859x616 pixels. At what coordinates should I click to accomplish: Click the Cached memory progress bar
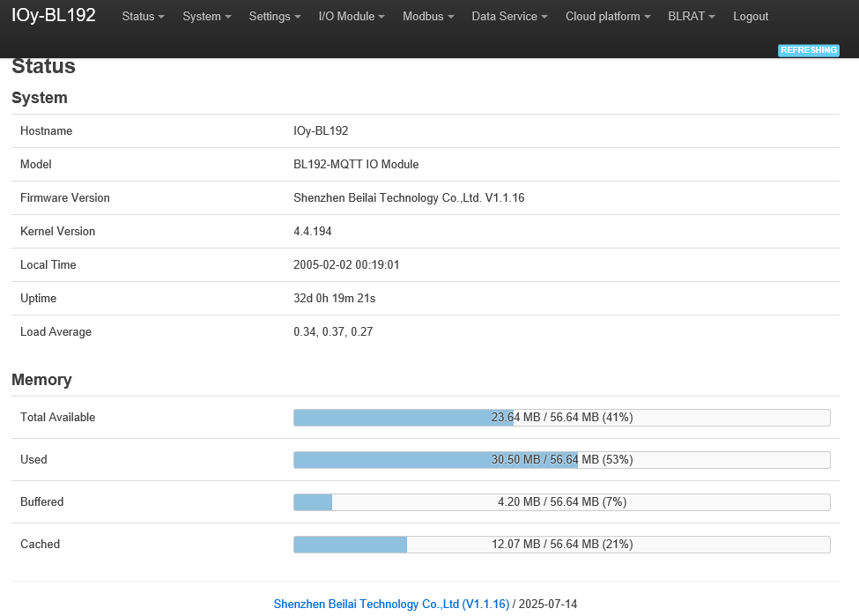coord(561,545)
